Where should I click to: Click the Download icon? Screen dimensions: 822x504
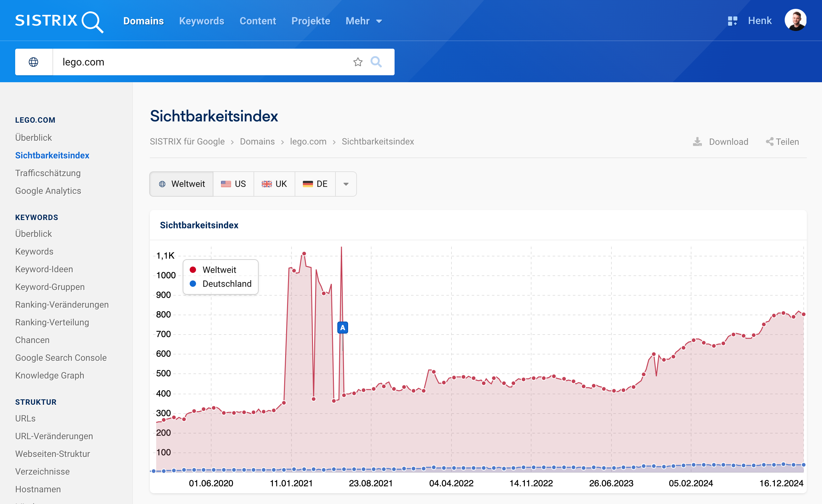pyautogui.click(x=697, y=142)
